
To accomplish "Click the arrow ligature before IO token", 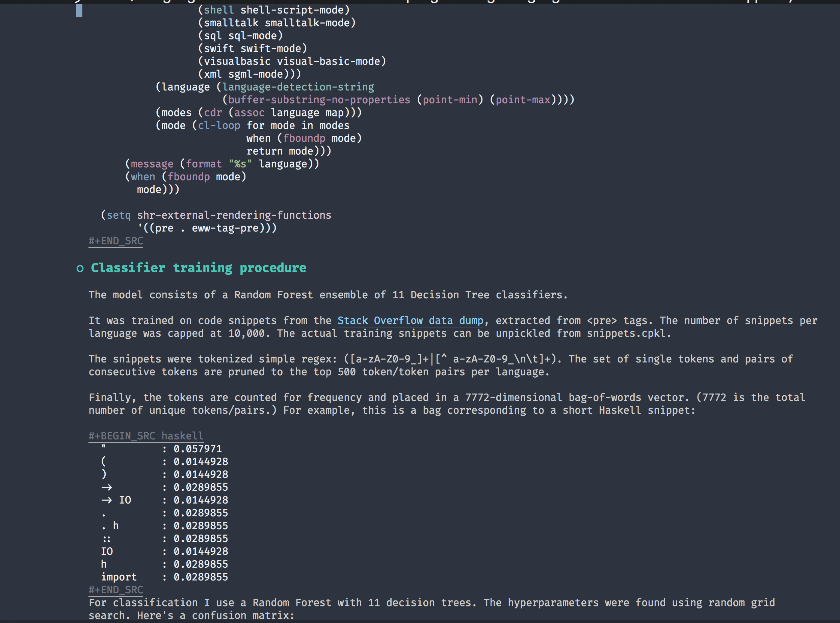I will pyautogui.click(x=107, y=500).
